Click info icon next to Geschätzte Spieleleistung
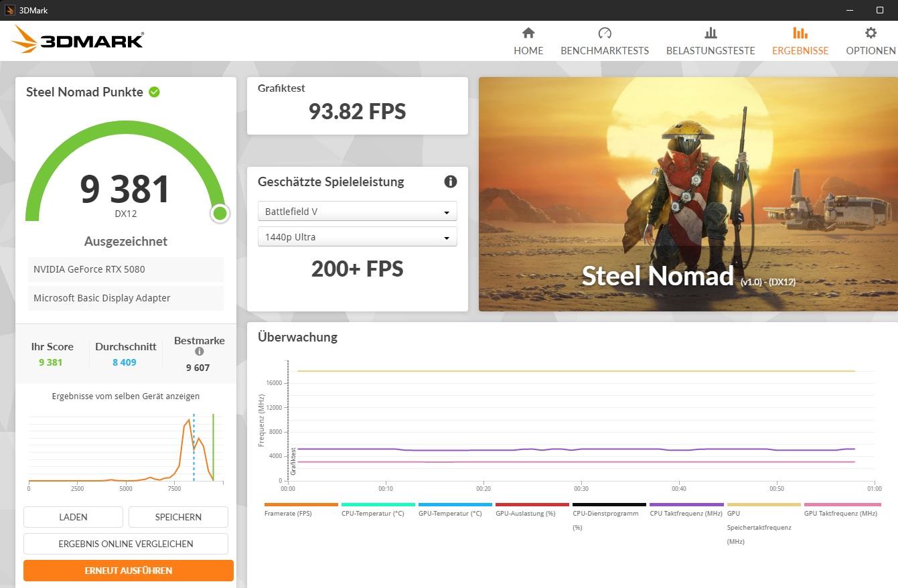 (x=451, y=181)
